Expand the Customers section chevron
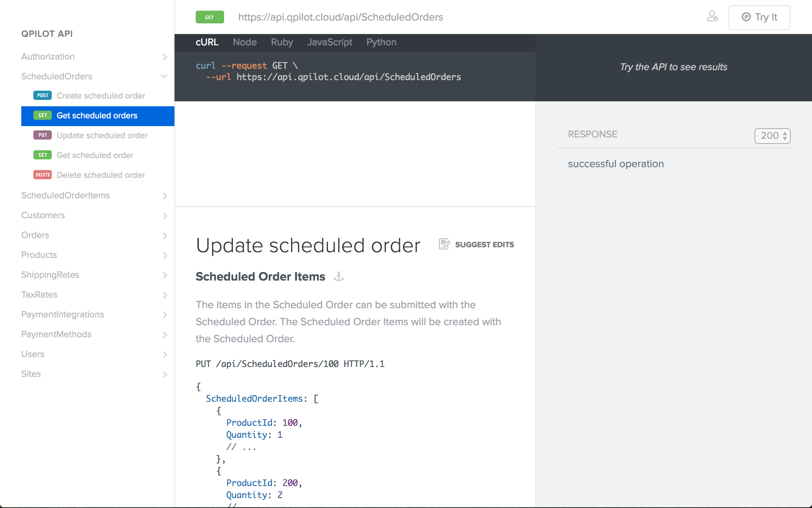The width and height of the screenshot is (812, 508). tap(165, 216)
